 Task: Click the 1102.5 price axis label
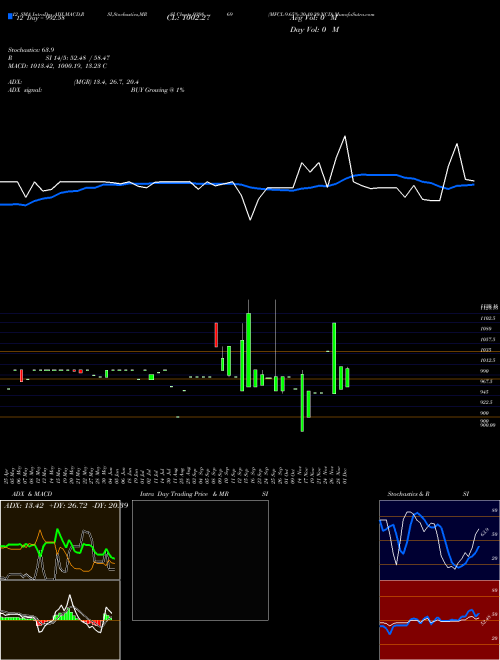click(x=488, y=318)
